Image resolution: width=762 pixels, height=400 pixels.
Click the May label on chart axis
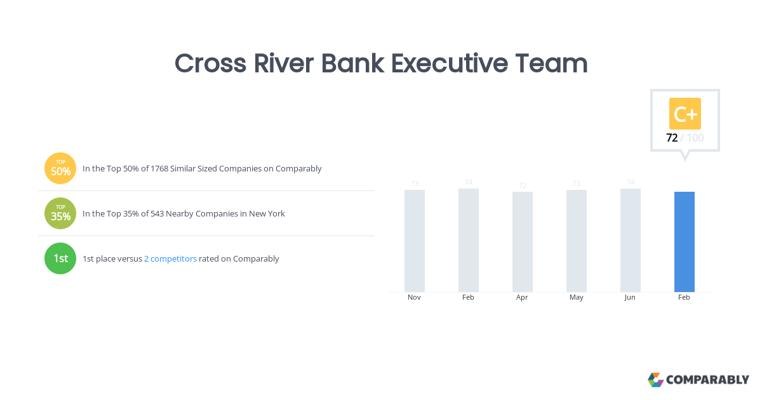point(576,298)
